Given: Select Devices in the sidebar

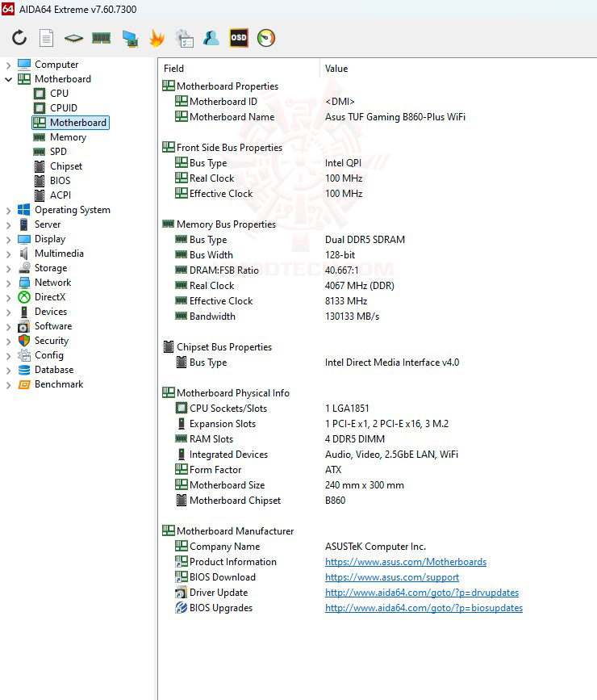Looking at the screenshot, I should point(51,312).
